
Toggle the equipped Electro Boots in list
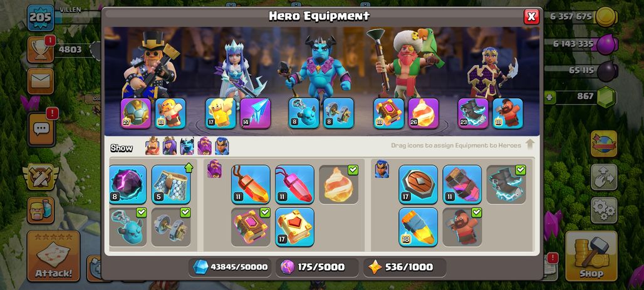[506, 184]
